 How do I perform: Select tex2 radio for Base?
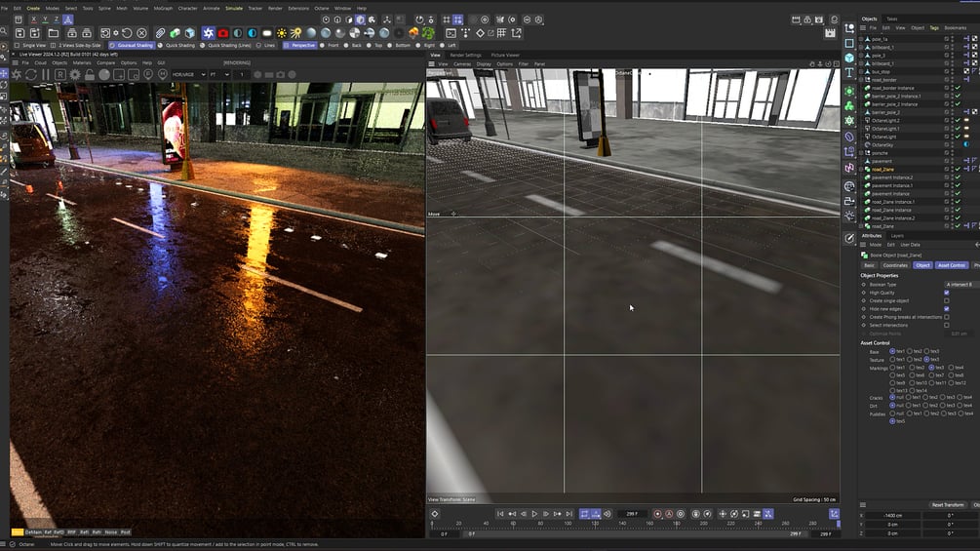pos(910,351)
